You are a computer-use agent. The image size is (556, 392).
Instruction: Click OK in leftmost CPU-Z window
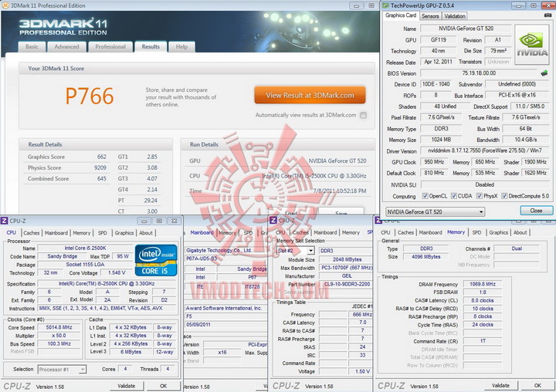click(163, 386)
